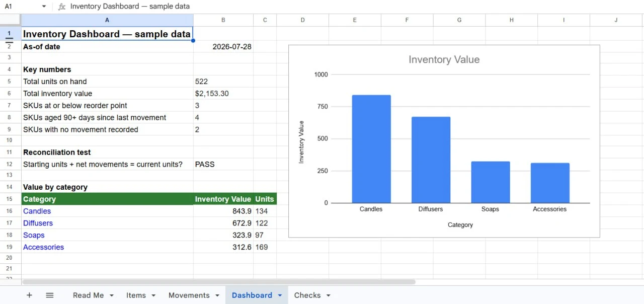Image resolution: width=644 pixels, height=304 pixels.
Task: Select SKUs at or below reorder point cell
Action: 107,106
